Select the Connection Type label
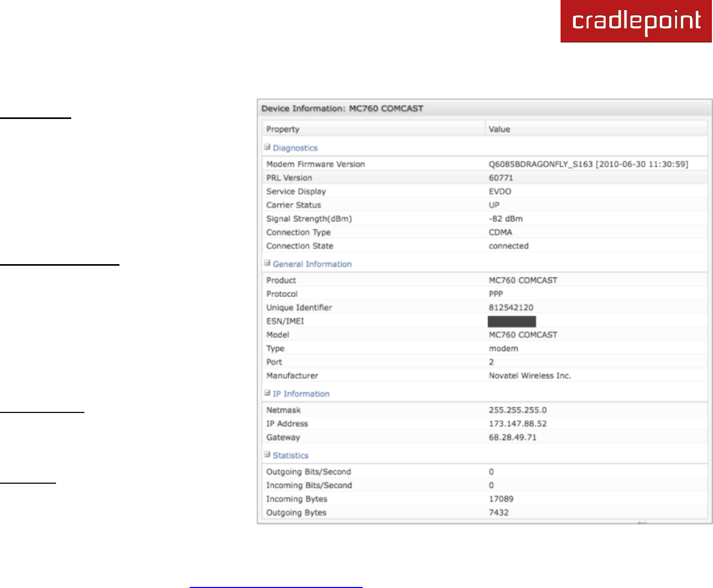 pos(298,232)
